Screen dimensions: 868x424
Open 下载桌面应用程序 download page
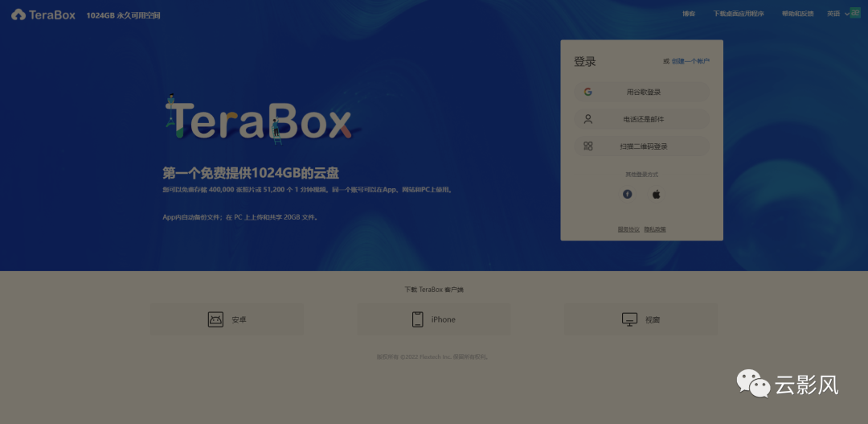click(739, 14)
